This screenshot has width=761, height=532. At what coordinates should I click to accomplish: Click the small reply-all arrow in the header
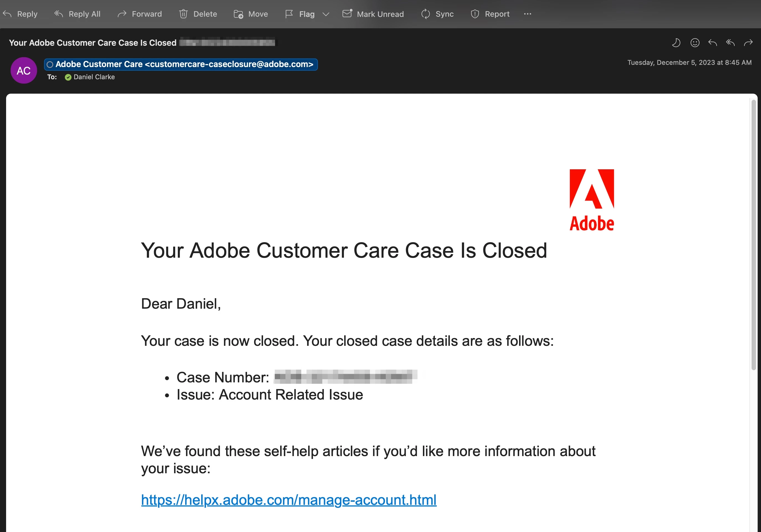tap(731, 43)
